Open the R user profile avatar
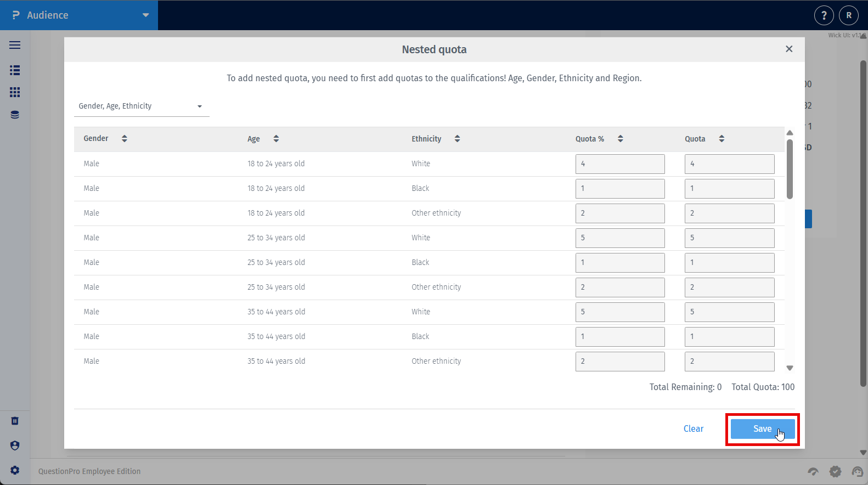868x485 pixels. click(849, 15)
